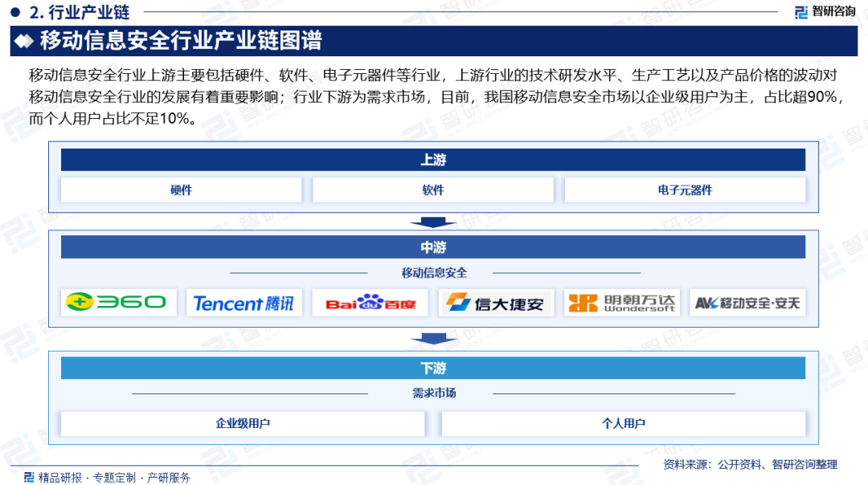Image resolution: width=868 pixels, height=485 pixels.
Task: Click the 需求市场 subheading
Action: [434, 393]
